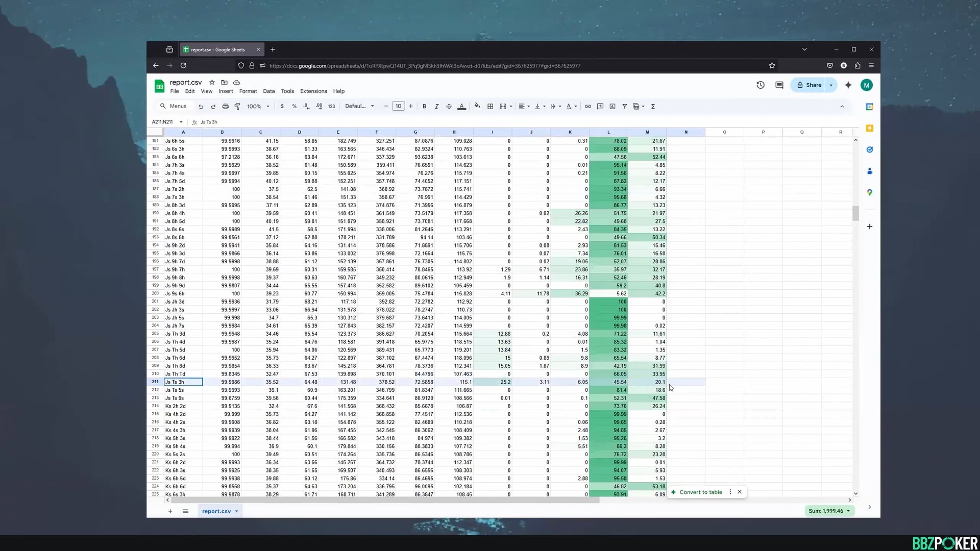Click the font size input field

pos(398,106)
